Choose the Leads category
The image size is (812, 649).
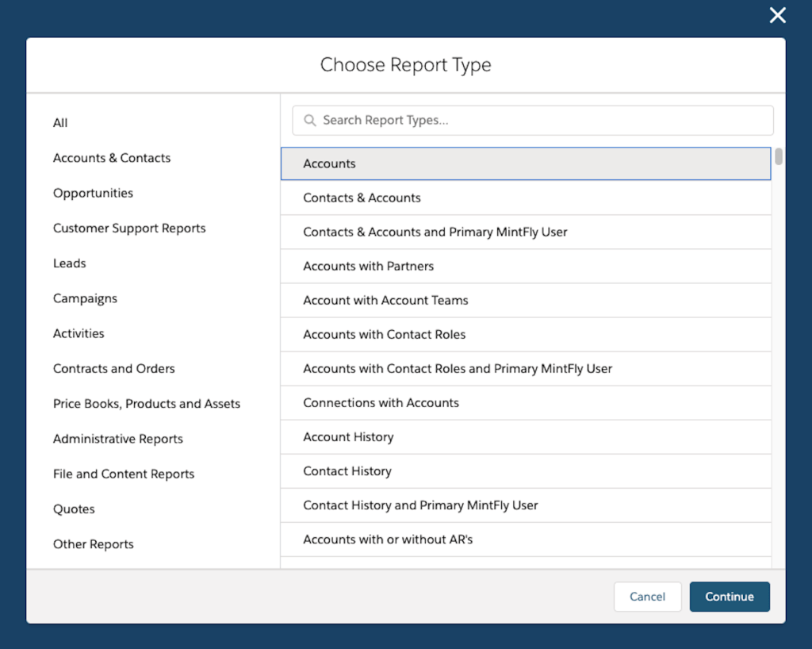pyautogui.click(x=70, y=263)
